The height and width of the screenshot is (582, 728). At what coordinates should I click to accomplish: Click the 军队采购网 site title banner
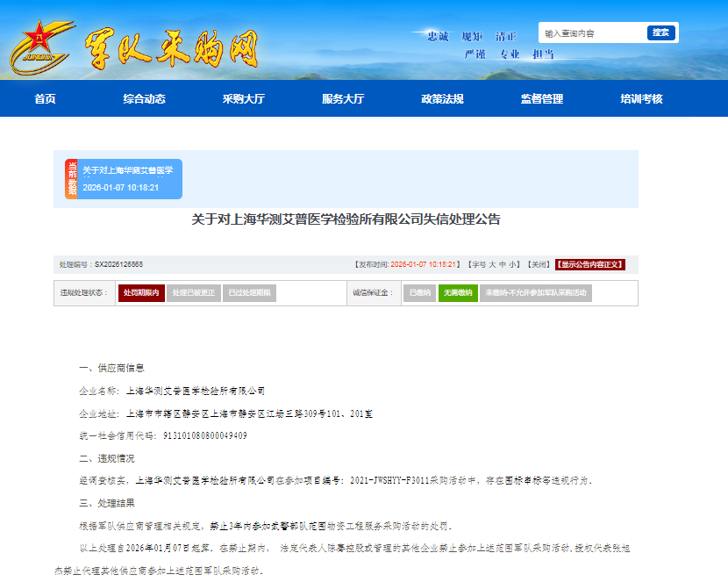[x=171, y=48]
